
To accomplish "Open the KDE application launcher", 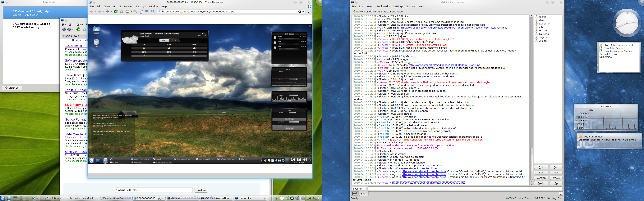I will 3,198.
